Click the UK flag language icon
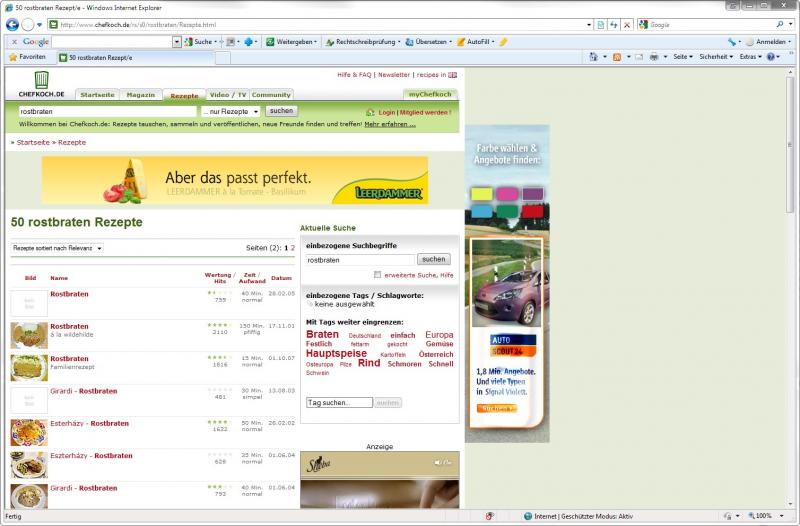The image size is (800, 526). [452, 75]
